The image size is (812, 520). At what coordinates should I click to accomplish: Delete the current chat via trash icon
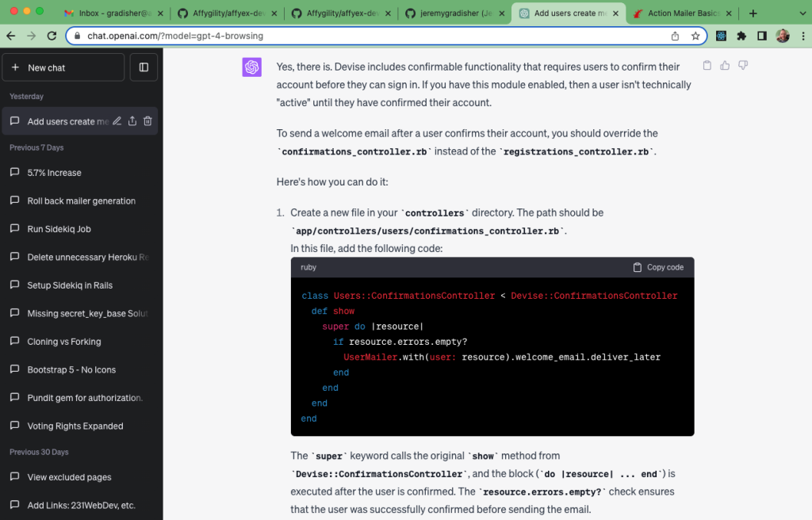147,120
